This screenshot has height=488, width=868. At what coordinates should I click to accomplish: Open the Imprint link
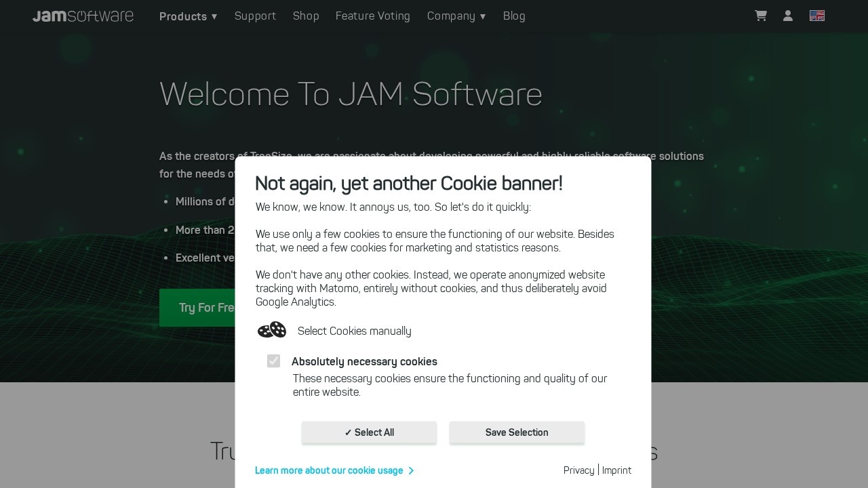click(x=616, y=470)
